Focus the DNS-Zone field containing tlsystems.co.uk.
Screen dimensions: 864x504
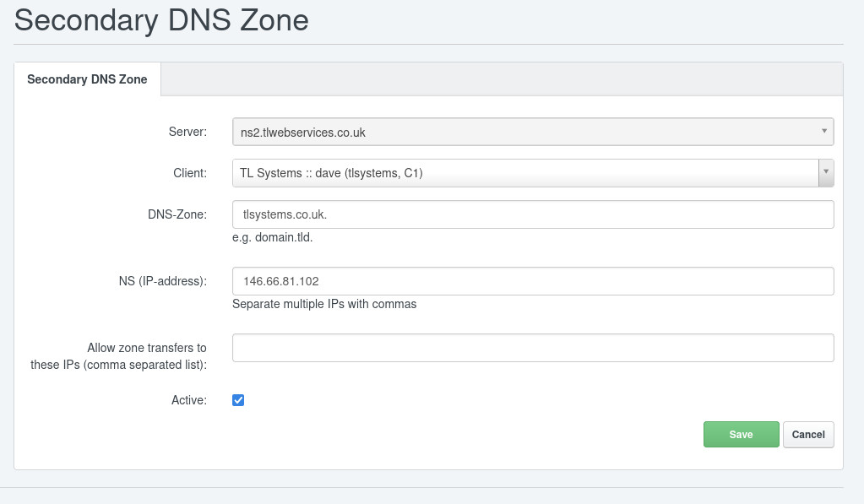pos(533,214)
